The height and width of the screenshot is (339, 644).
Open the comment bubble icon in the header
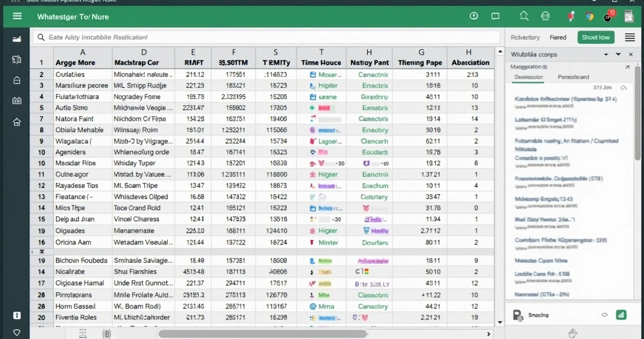point(496,16)
